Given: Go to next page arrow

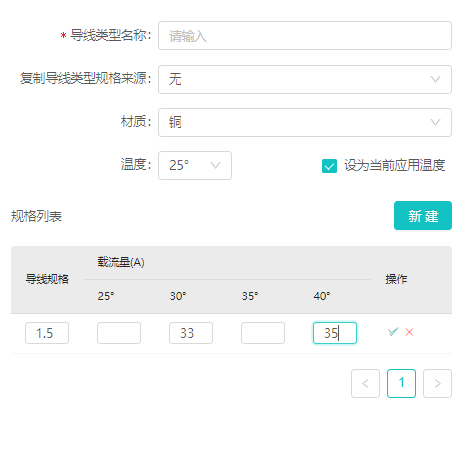Looking at the screenshot, I should [437, 383].
